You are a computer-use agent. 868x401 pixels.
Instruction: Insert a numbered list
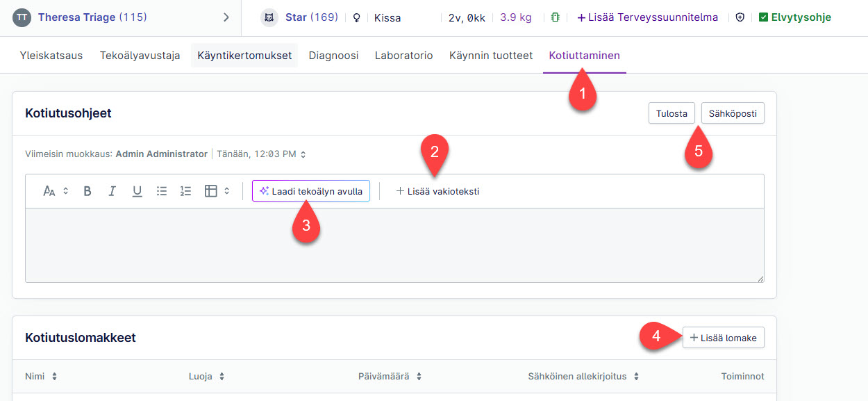(x=185, y=191)
